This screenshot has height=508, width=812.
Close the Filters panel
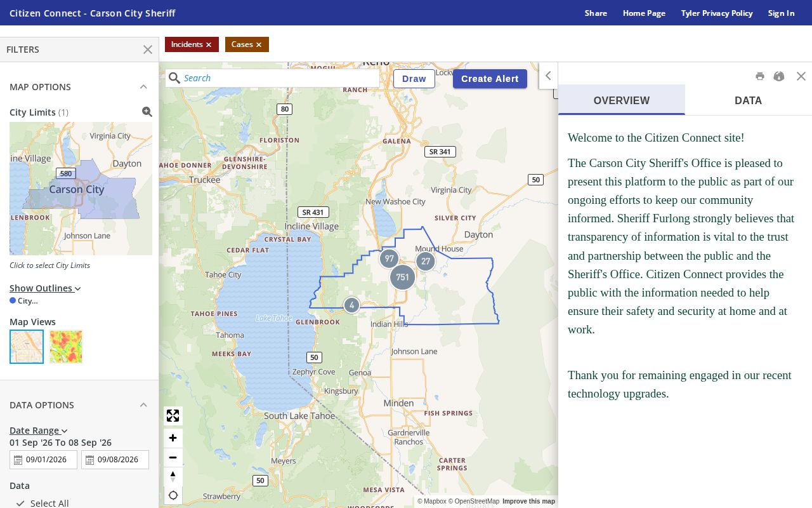point(148,50)
